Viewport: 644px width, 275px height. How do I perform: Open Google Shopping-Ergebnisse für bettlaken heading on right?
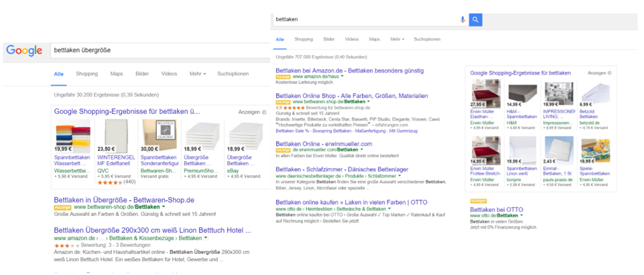pyautogui.click(x=520, y=73)
